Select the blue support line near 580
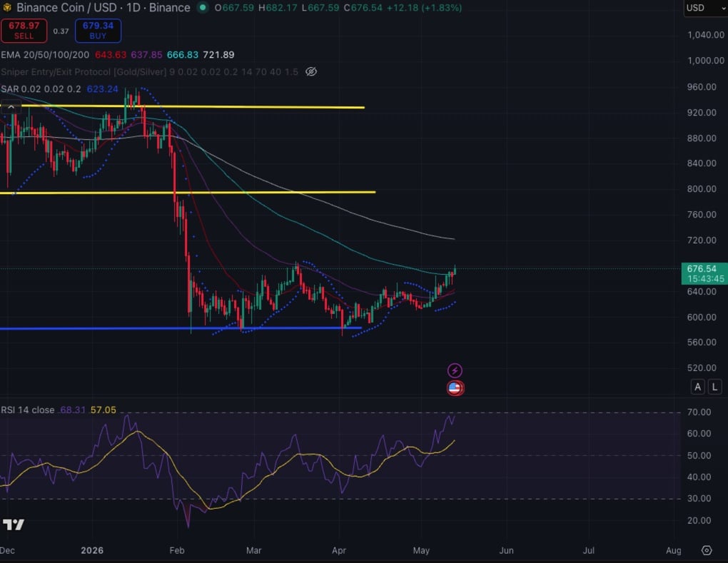 click(181, 328)
